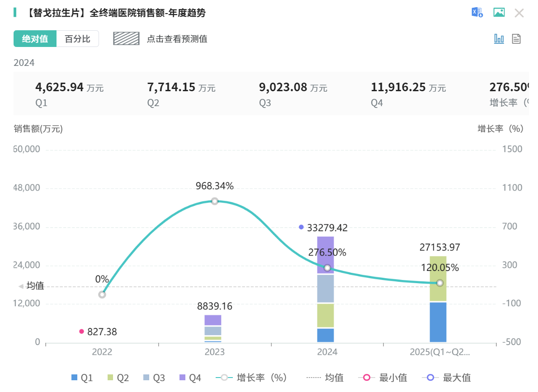Toggle Q2 series in legend
The height and width of the screenshot is (392, 538).
(118, 378)
